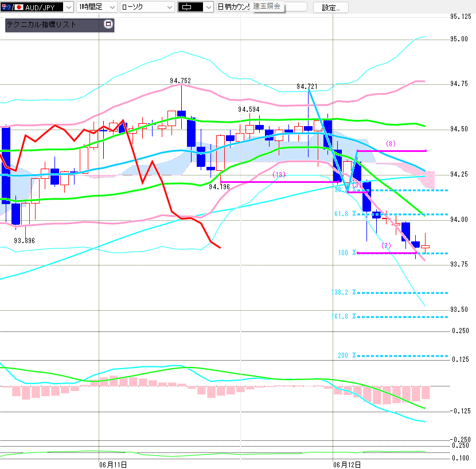476x469 pixels.
Task: Click the 設定... button
Action: [330, 7]
